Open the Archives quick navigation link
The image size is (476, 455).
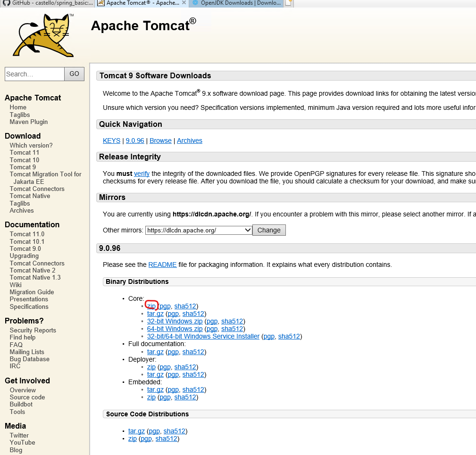(x=190, y=141)
